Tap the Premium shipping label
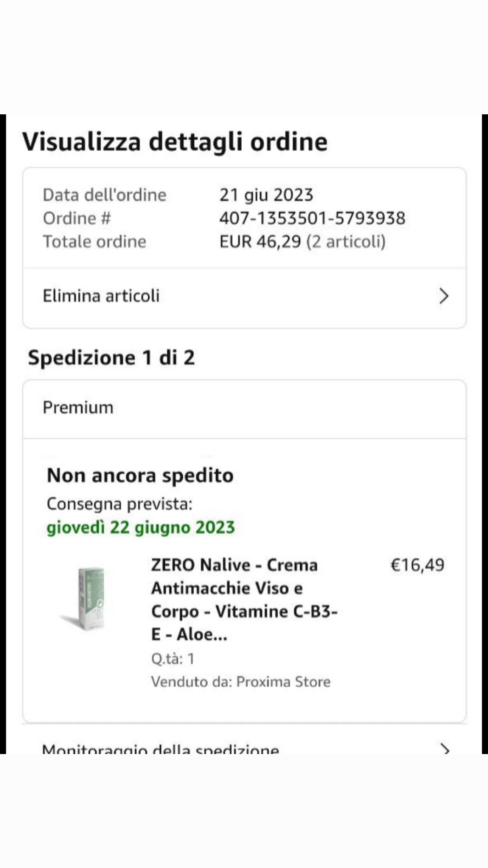The image size is (488, 868). (x=78, y=408)
